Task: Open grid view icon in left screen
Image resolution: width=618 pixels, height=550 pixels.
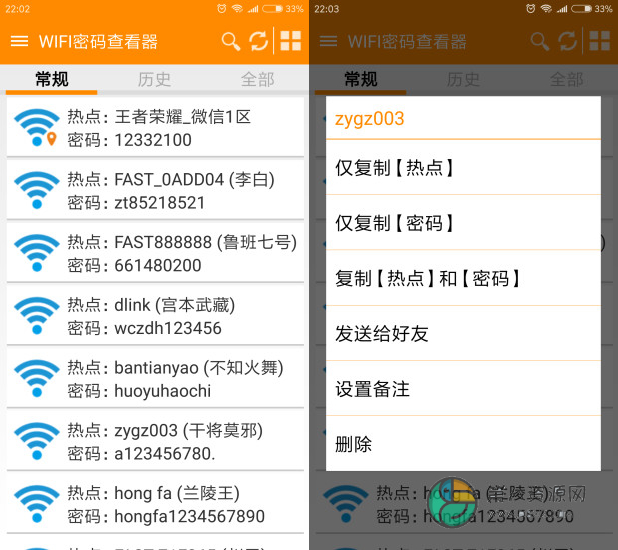Action: click(290, 41)
